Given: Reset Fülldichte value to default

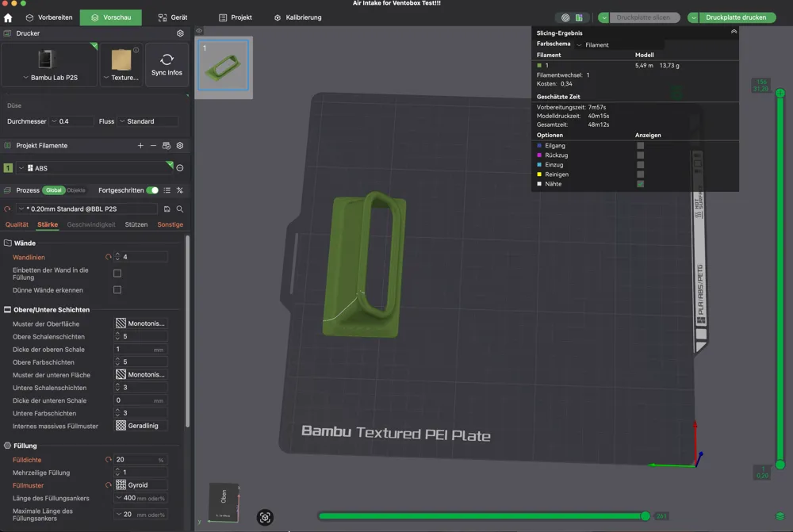Looking at the screenshot, I should point(108,460).
